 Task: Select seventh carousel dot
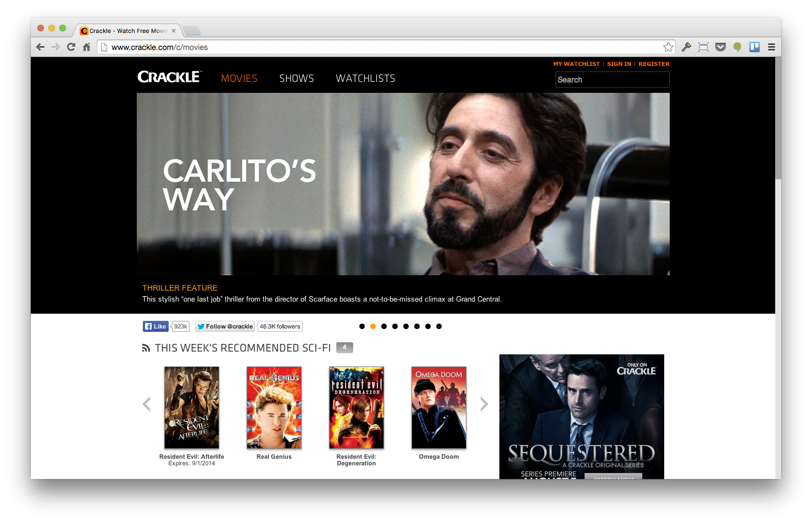point(428,326)
